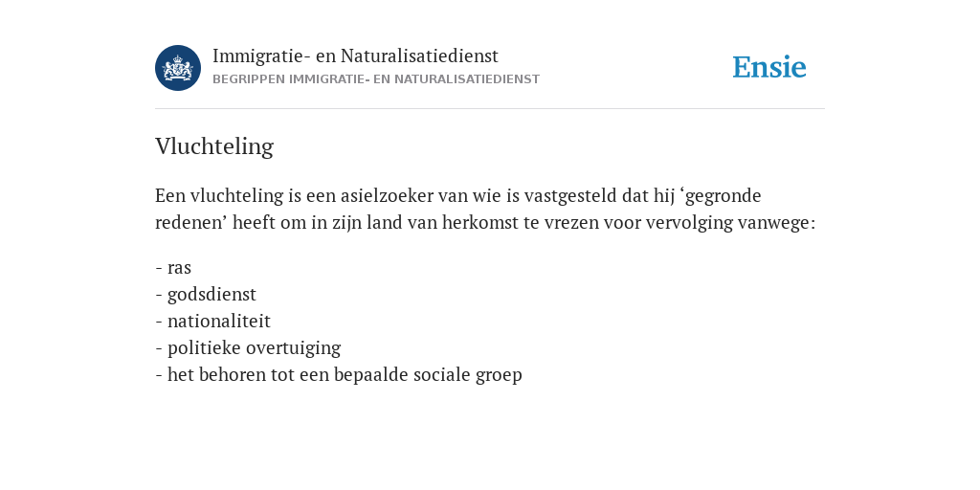Select the list item 'godsdienst'
The width and height of the screenshot is (980, 490).
pyautogui.click(x=206, y=295)
